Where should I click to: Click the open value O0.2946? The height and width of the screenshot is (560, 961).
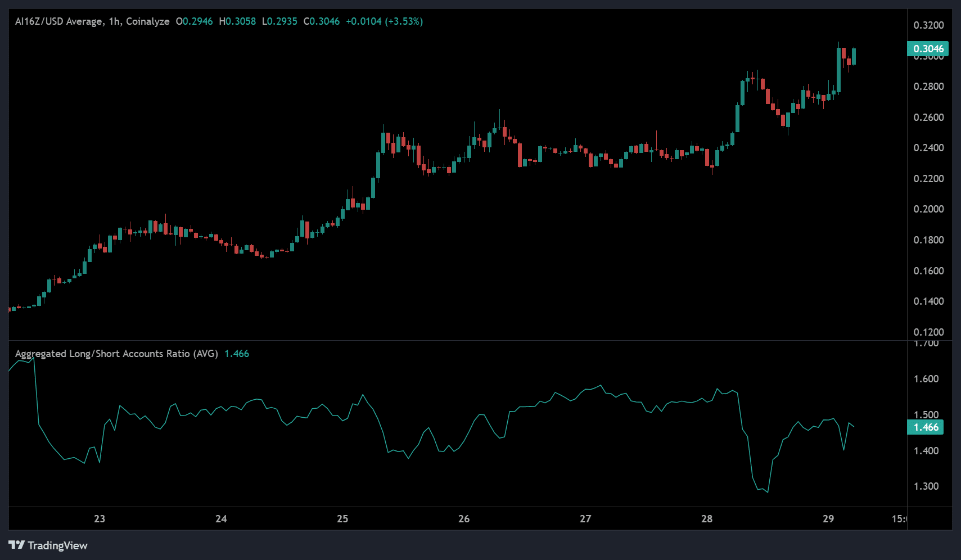pyautogui.click(x=195, y=21)
